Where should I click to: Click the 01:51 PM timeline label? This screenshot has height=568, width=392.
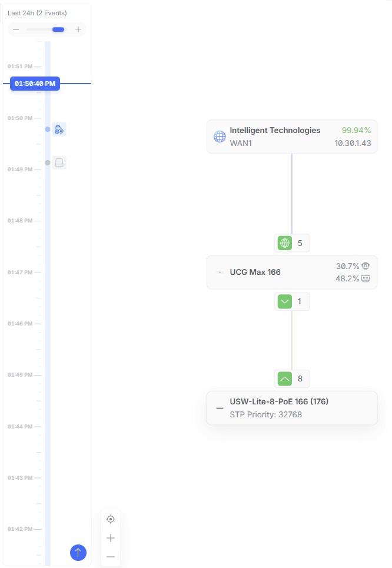point(20,67)
